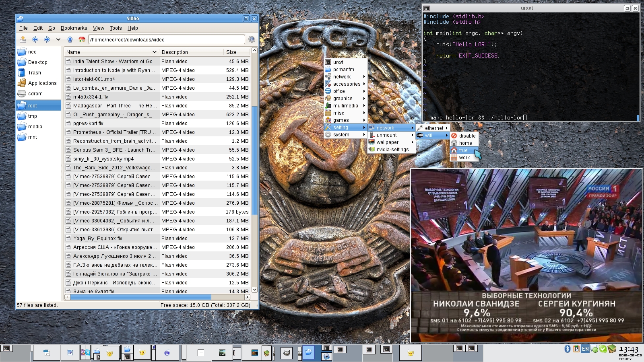Screen dimensions: 644x362
Task: Jump to the home folder
Action: 82,39
